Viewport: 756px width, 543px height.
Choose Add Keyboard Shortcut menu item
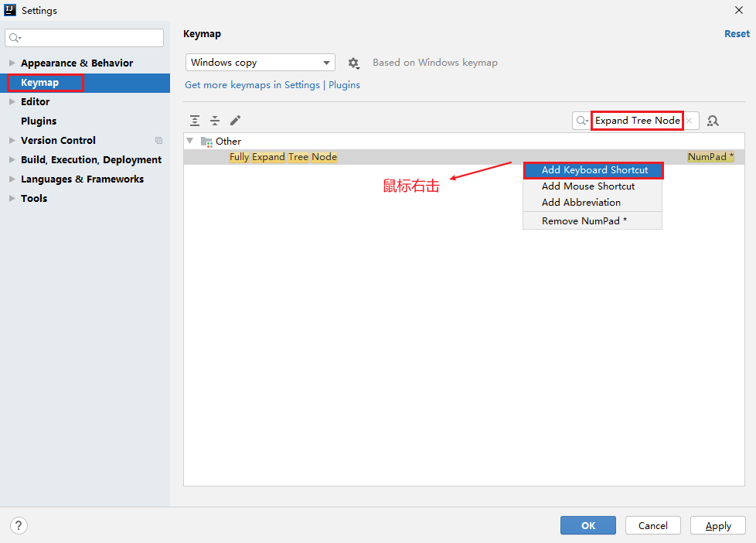(x=593, y=170)
